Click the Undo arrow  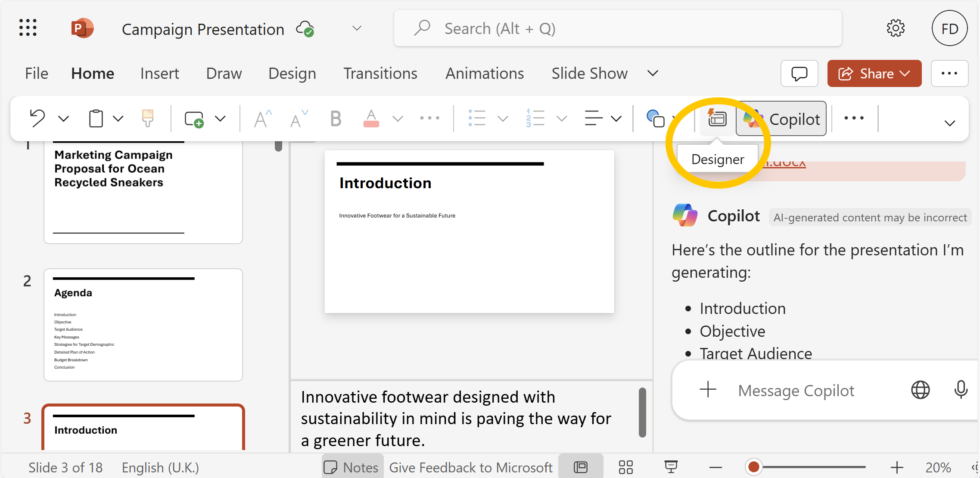tap(37, 118)
